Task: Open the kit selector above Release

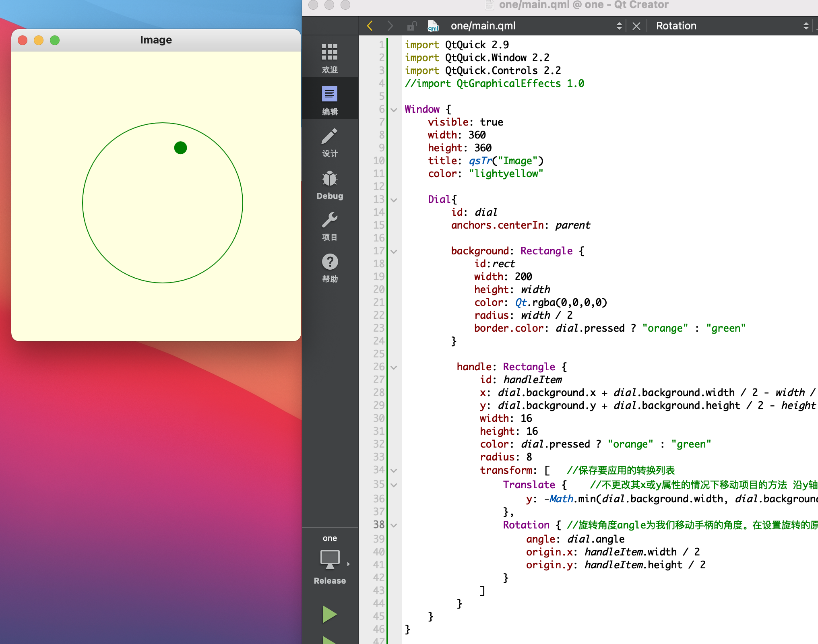Action: pyautogui.click(x=330, y=560)
